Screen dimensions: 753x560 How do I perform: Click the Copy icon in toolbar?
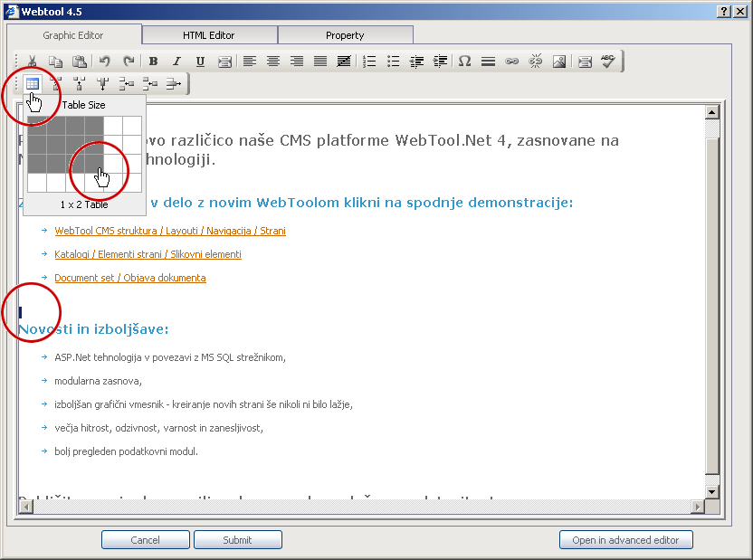(x=55, y=62)
